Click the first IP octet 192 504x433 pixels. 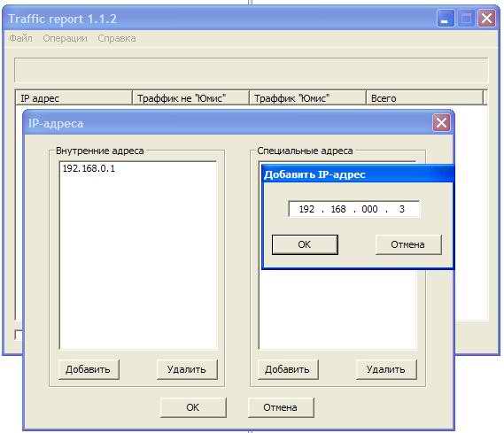(x=306, y=209)
